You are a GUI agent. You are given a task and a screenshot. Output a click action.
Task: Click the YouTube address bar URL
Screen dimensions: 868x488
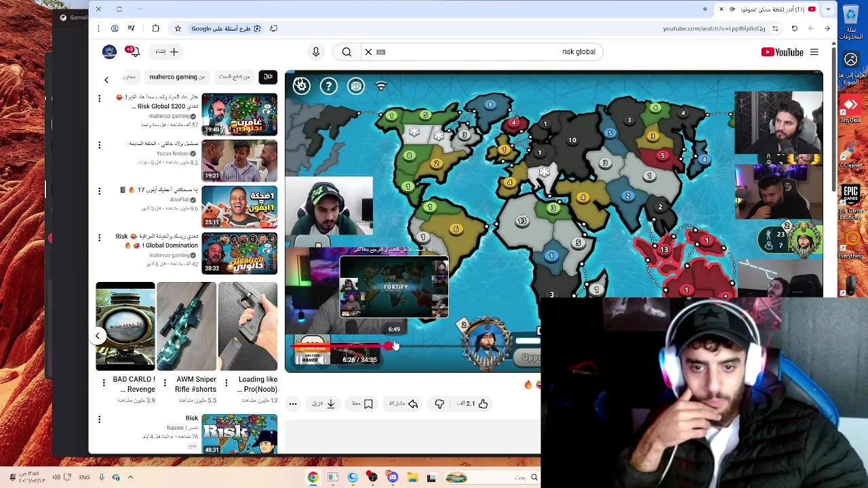(714, 28)
